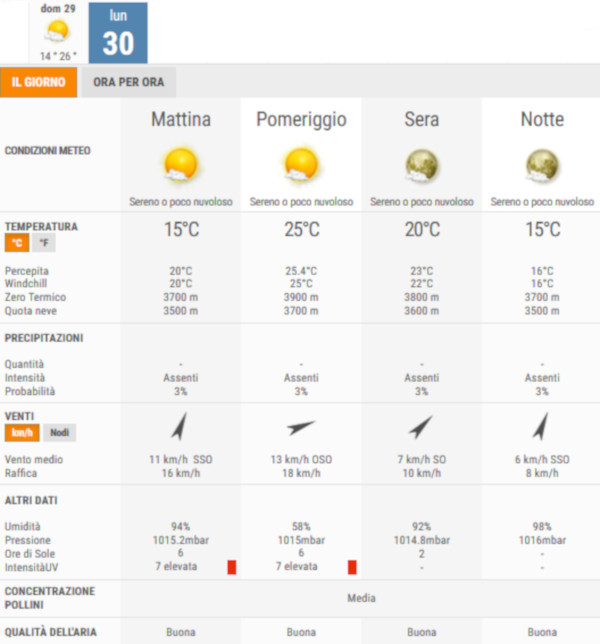Click the Mattina Assenti precipitation intensity
Image resolution: width=600 pixels, height=644 pixels.
181,378
